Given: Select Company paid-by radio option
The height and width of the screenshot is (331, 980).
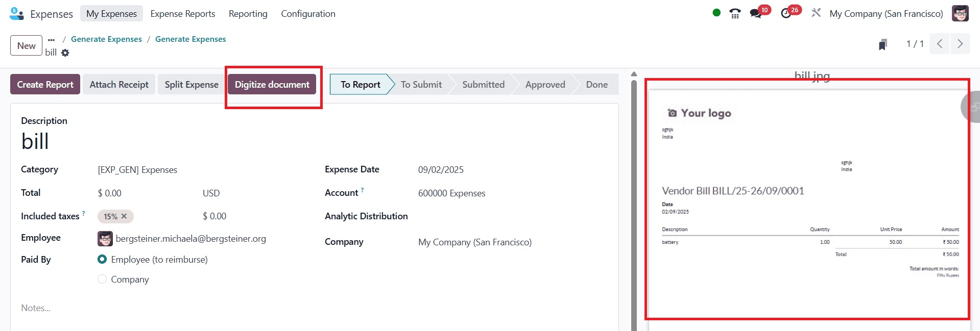Looking at the screenshot, I should point(102,279).
